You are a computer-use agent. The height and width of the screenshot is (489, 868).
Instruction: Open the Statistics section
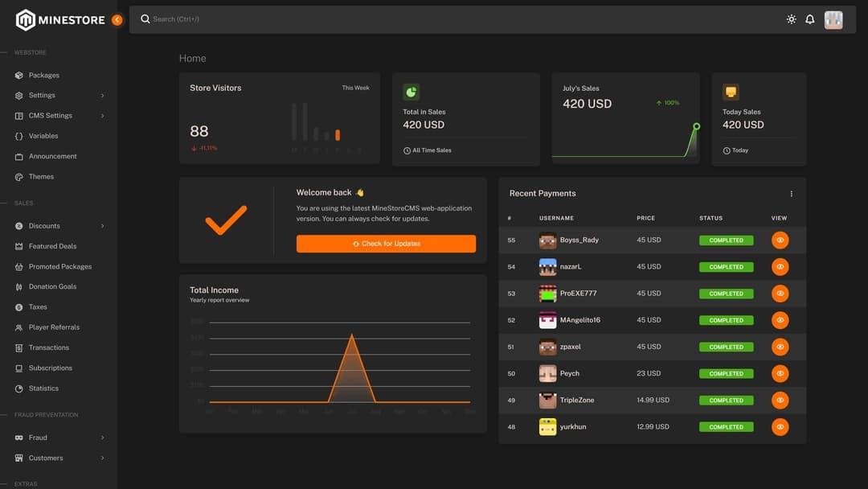tap(44, 388)
